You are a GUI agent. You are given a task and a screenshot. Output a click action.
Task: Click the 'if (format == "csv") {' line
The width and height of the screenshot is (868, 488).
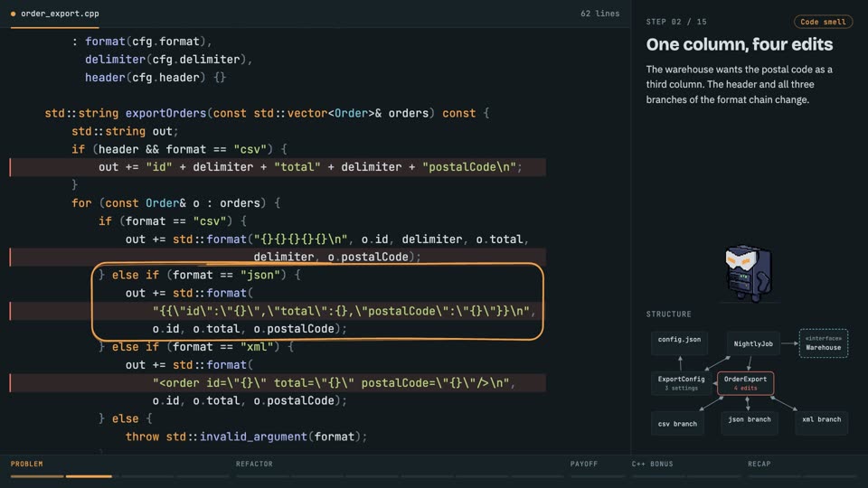tap(173, 221)
